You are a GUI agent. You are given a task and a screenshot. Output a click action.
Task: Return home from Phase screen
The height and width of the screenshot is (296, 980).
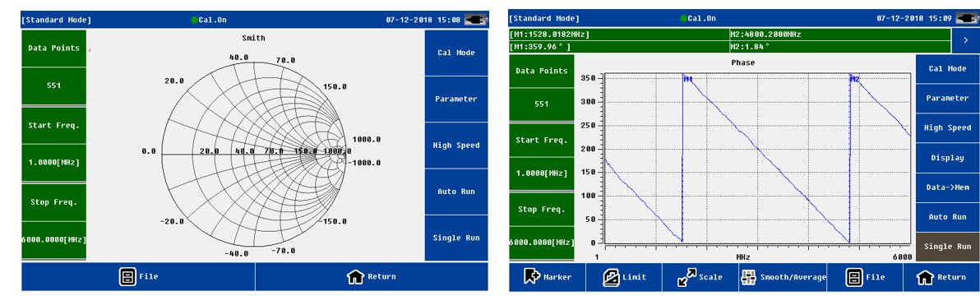click(x=941, y=276)
